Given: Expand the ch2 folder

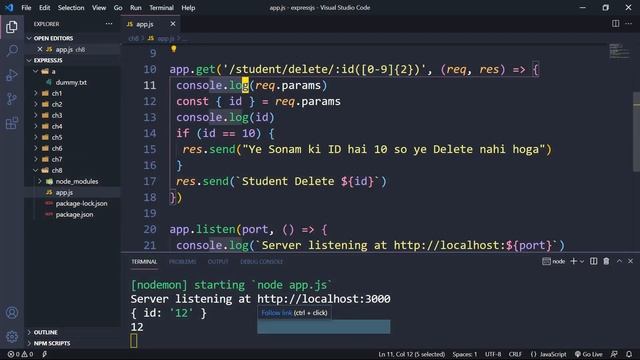Looking at the screenshot, I should (36, 104).
